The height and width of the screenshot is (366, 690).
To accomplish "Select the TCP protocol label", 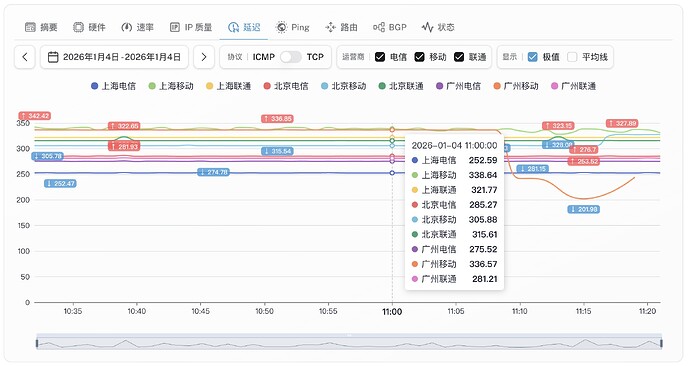I will [x=315, y=57].
